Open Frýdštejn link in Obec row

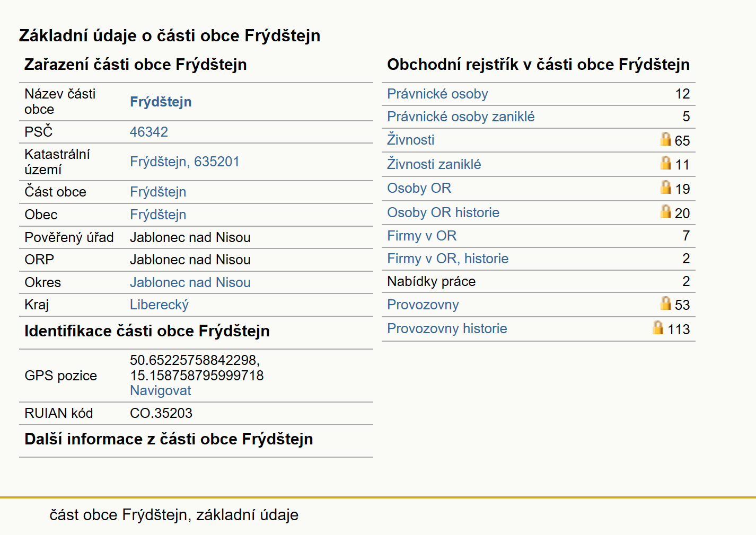(158, 215)
